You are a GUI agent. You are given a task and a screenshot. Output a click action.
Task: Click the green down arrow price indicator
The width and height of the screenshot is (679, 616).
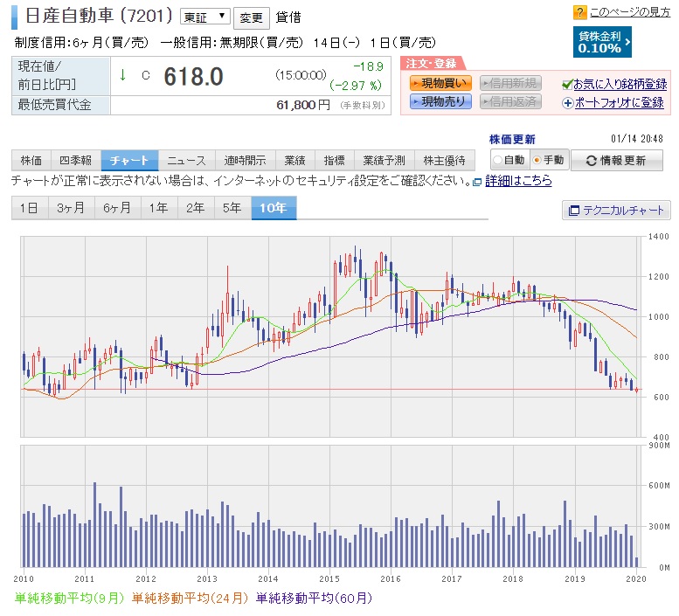(x=123, y=75)
